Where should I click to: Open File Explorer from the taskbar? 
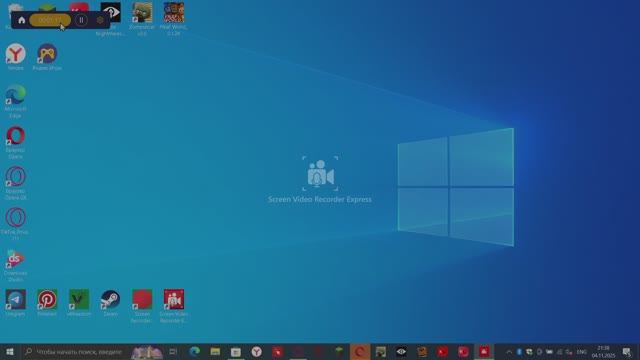pyautogui.click(x=215, y=351)
